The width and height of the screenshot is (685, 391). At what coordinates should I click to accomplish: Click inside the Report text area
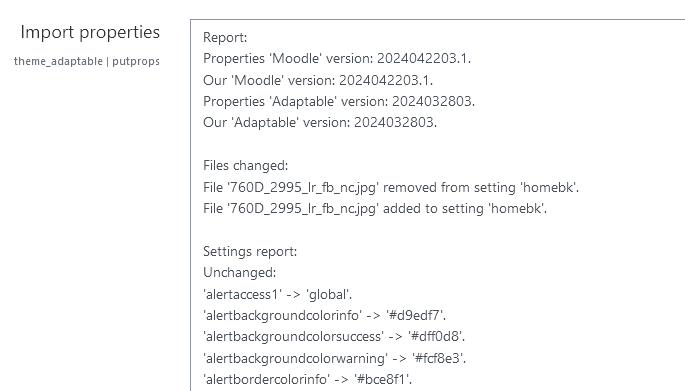(x=437, y=205)
